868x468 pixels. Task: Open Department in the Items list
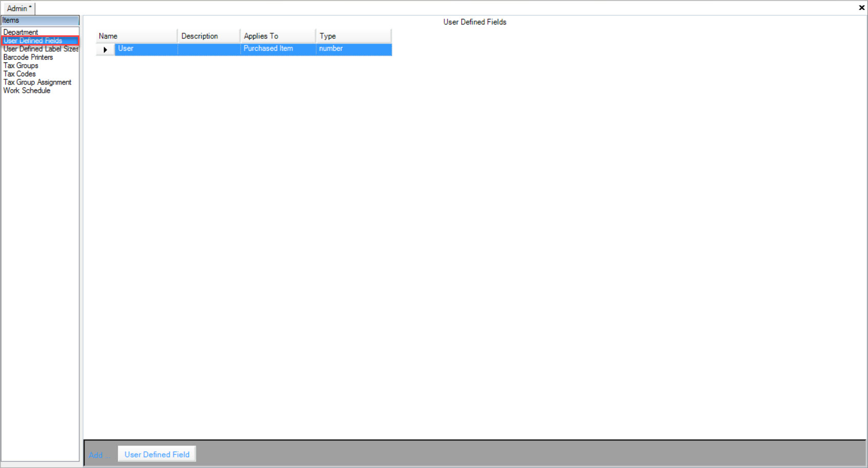20,32
